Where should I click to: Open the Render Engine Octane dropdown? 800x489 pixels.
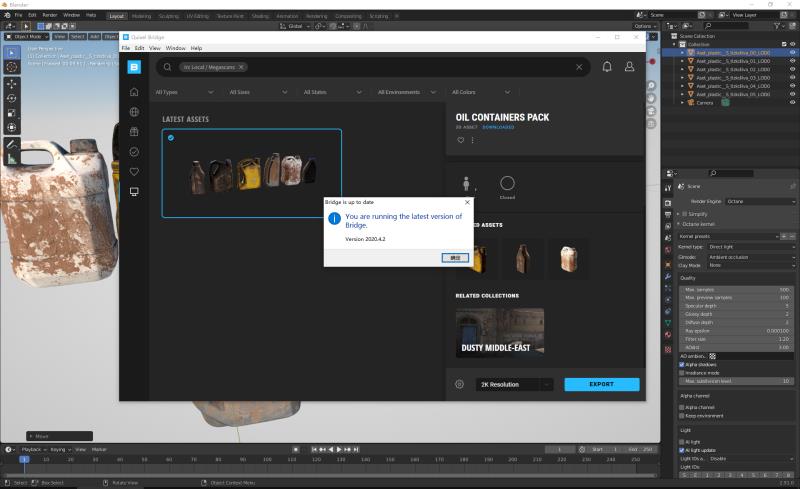coord(760,202)
